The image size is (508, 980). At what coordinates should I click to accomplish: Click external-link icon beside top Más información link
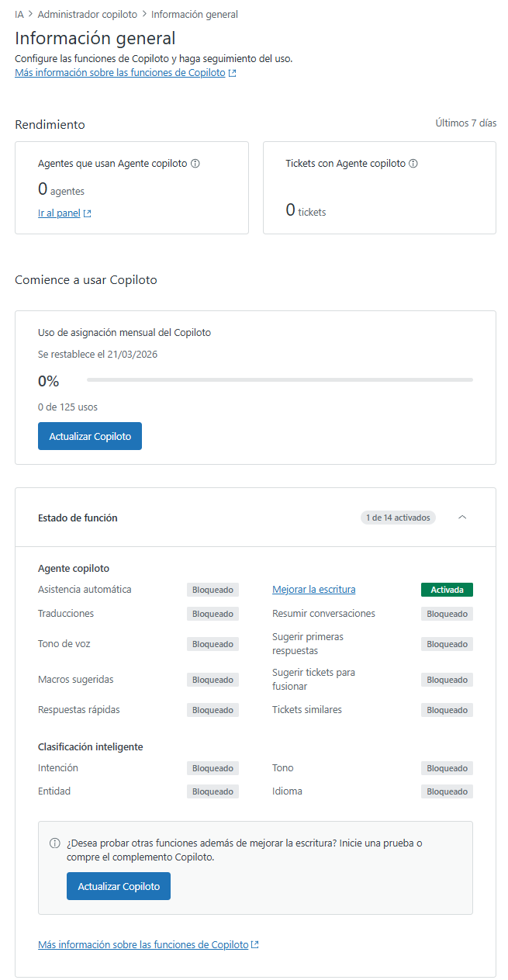[233, 73]
